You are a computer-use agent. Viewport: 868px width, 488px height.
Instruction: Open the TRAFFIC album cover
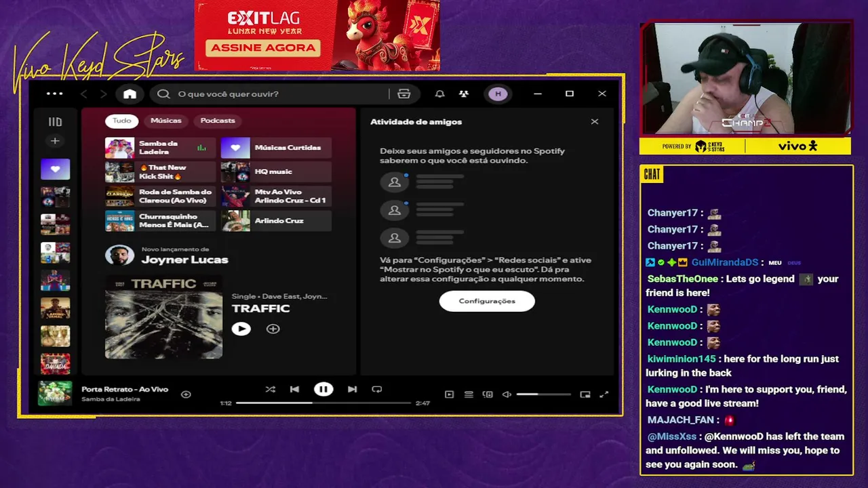point(163,317)
